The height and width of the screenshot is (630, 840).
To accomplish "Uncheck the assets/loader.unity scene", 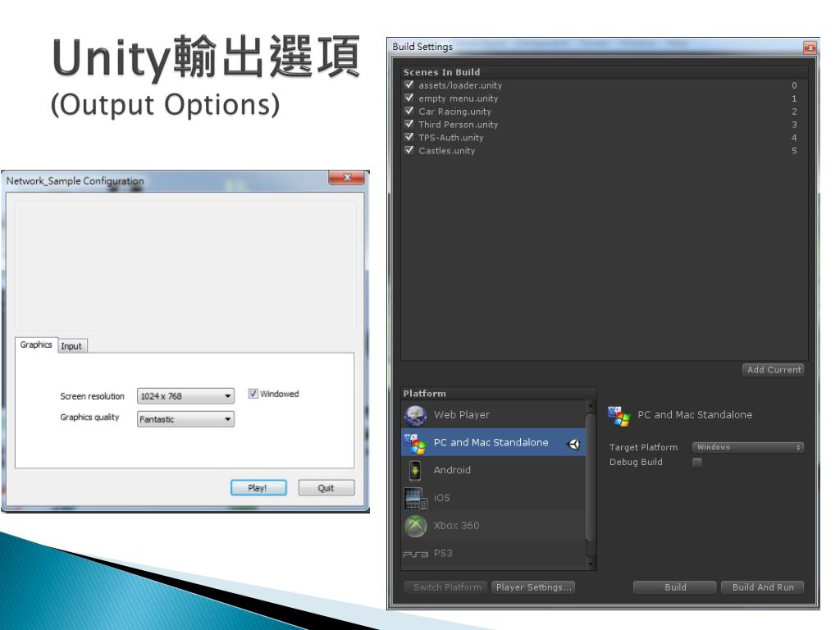I will tap(409, 84).
